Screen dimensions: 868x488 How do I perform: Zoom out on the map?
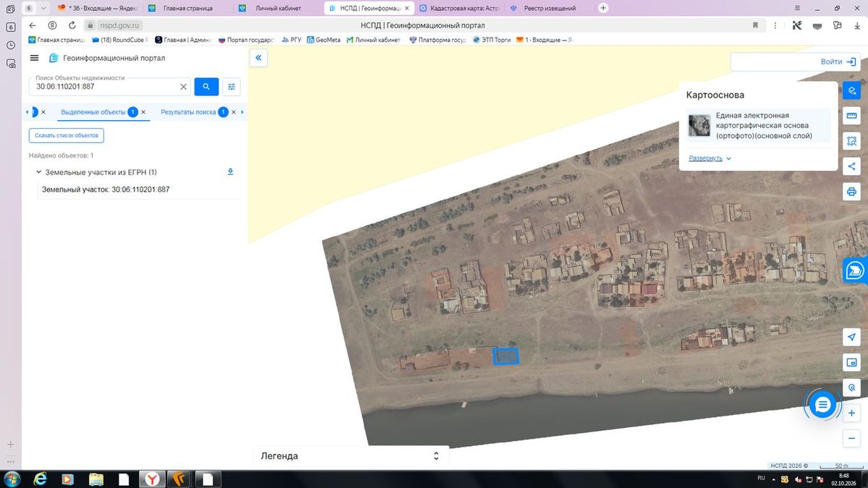(x=851, y=439)
